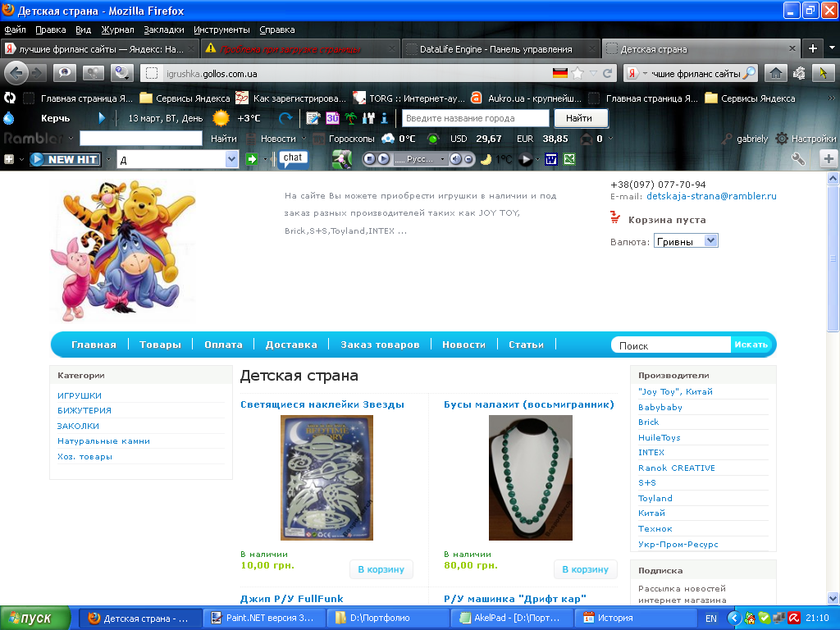Reload the page using the refresh arrow
This screenshot has height=630, width=840.
point(607,73)
